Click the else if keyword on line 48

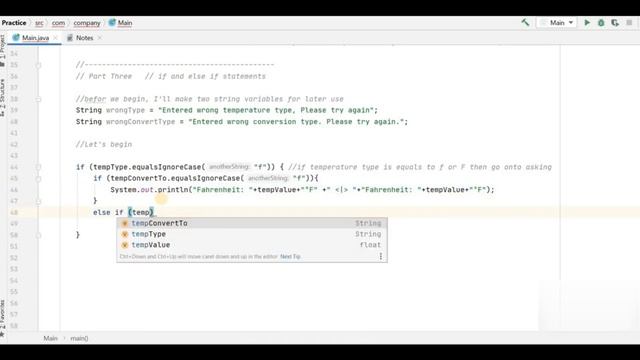[x=108, y=212]
